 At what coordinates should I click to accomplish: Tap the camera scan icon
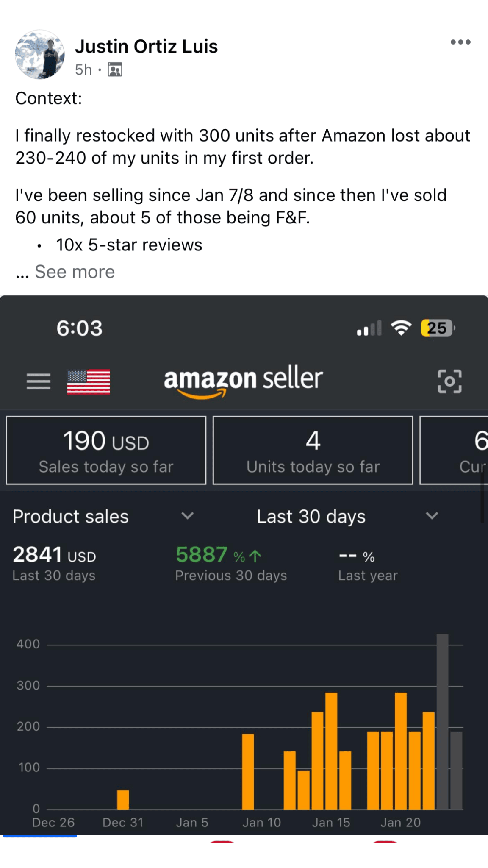tap(449, 381)
